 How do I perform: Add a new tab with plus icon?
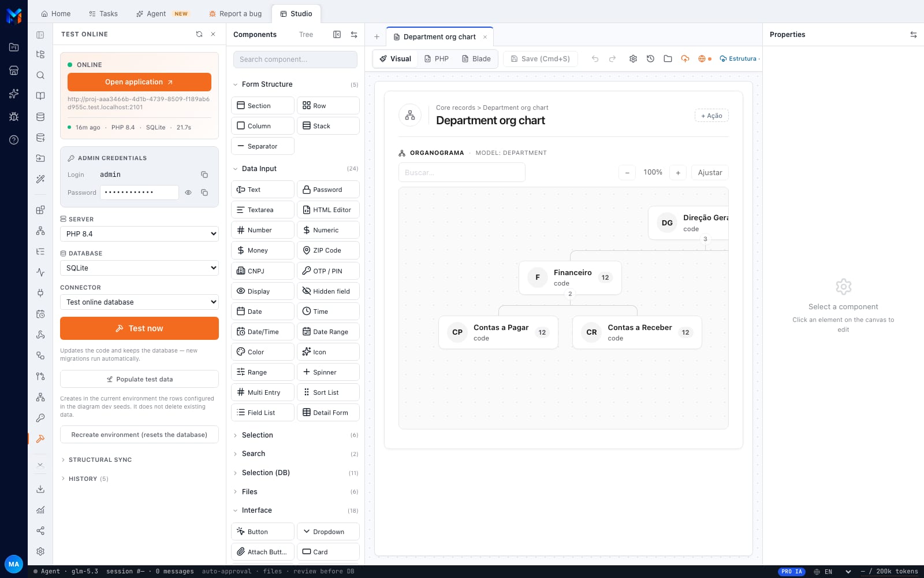[377, 36]
